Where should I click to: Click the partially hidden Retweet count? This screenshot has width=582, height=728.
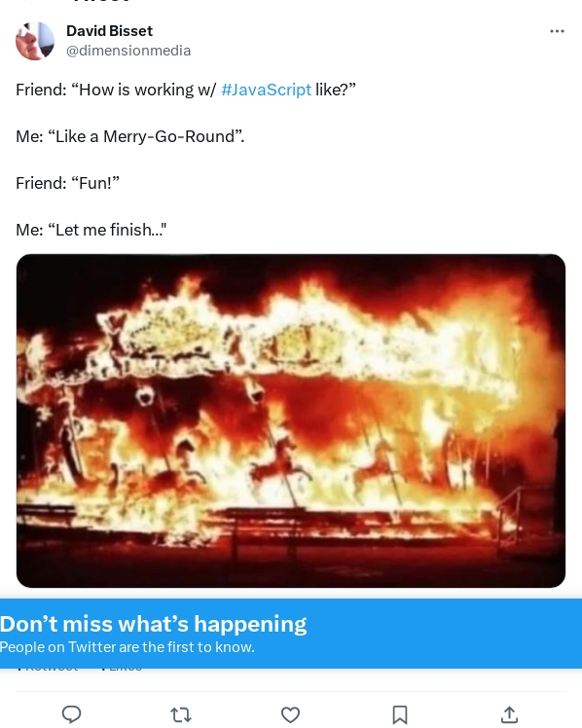[48, 669]
